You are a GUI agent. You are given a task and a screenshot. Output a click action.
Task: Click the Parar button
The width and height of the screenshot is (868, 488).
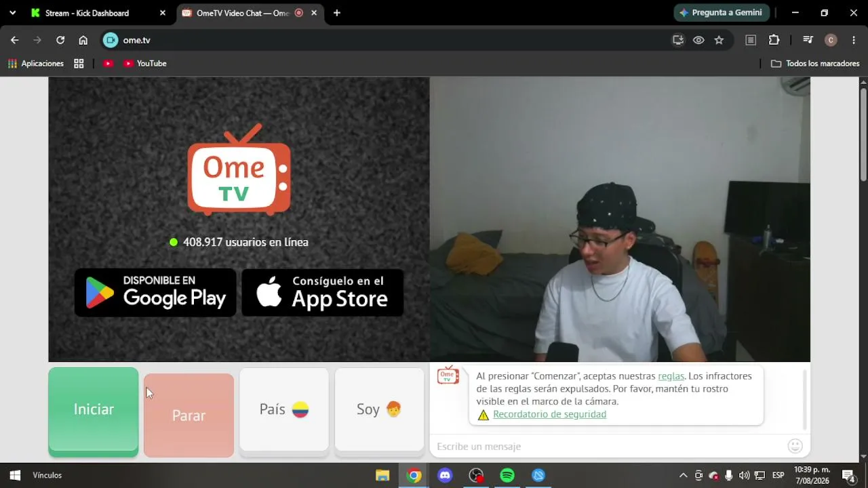point(189,415)
